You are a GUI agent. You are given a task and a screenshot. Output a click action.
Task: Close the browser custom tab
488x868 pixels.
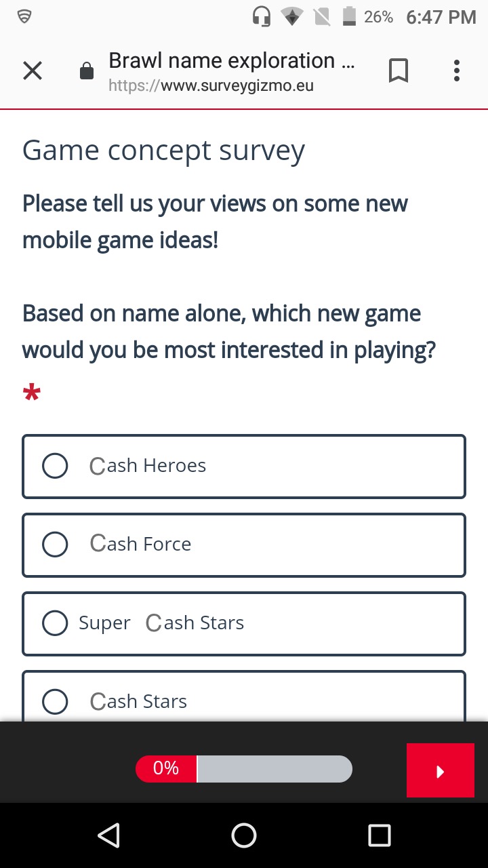point(33,71)
